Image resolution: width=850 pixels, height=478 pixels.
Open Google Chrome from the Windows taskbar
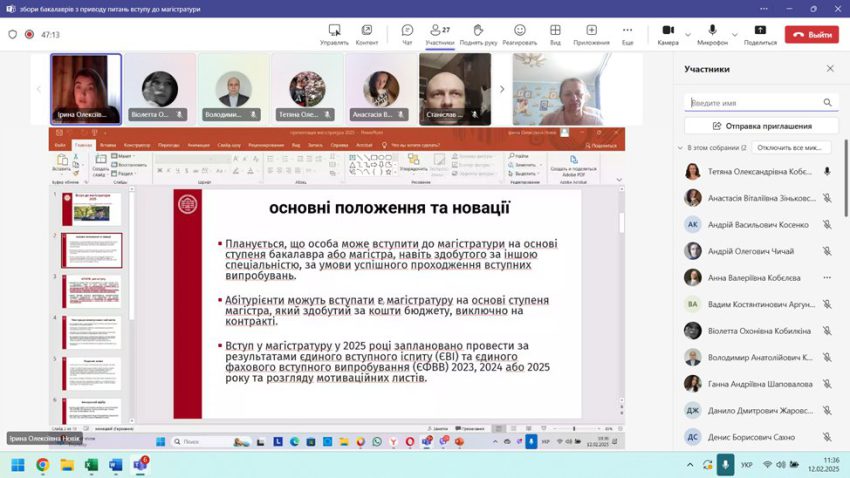pyautogui.click(x=43, y=465)
